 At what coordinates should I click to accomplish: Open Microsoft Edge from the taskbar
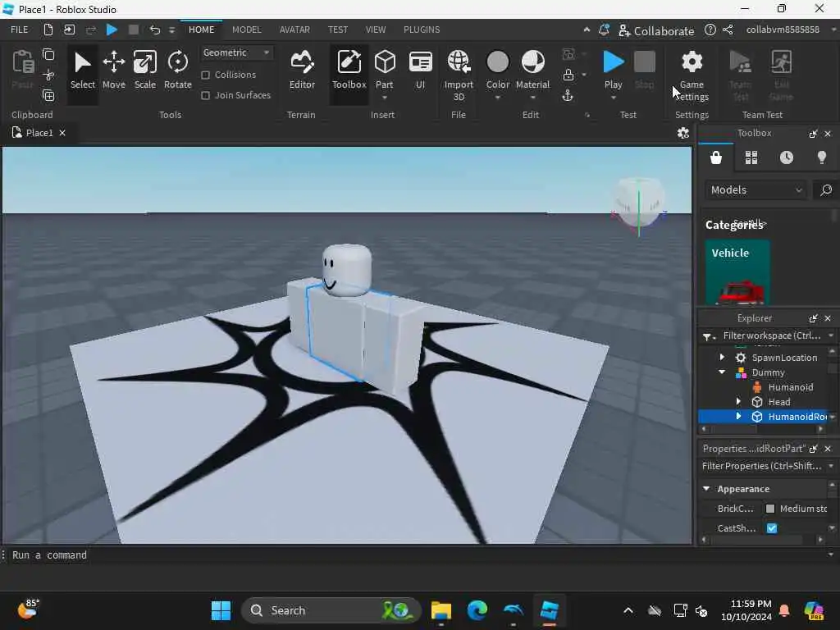pyautogui.click(x=477, y=610)
